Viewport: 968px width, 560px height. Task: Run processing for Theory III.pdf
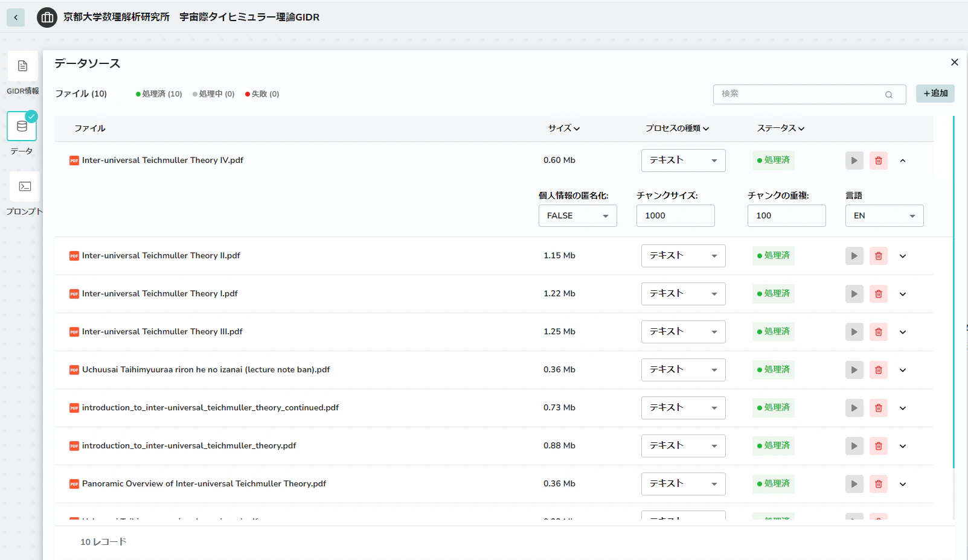click(x=854, y=332)
